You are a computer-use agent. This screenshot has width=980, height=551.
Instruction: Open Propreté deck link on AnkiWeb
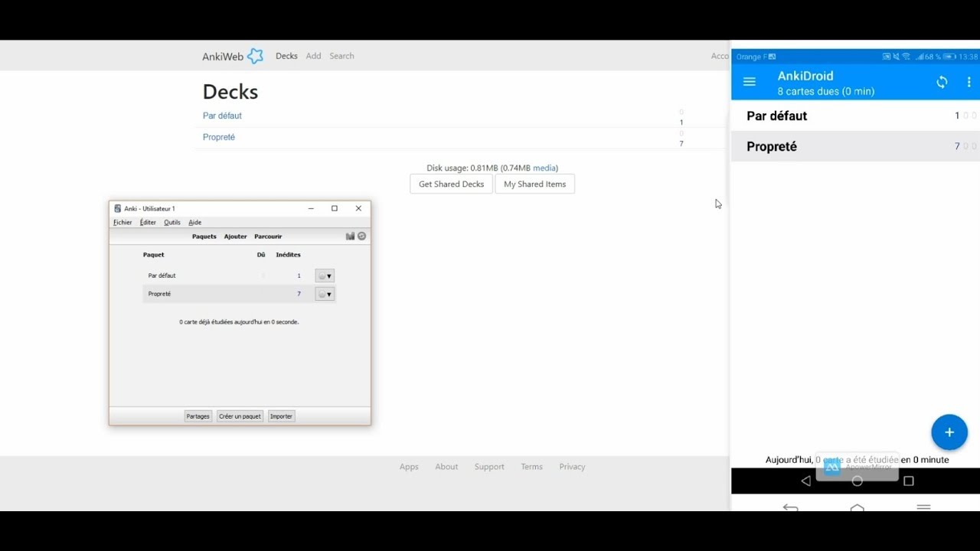click(219, 137)
